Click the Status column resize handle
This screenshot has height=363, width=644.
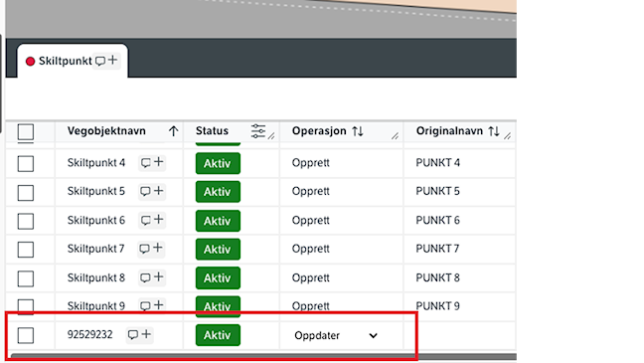point(271,136)
